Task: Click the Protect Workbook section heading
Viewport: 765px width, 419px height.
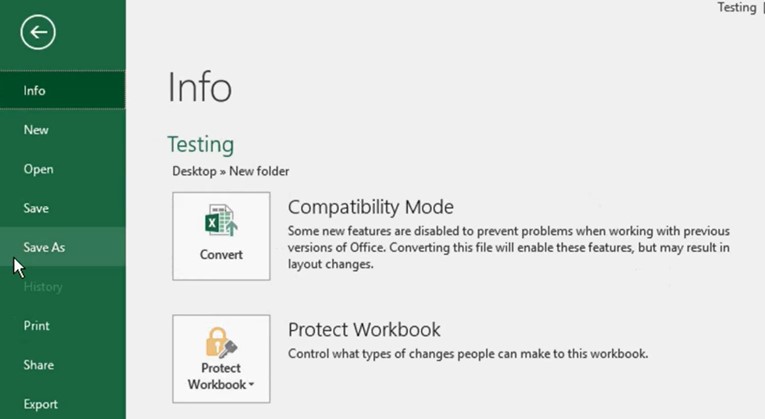Action: point(364,330)
